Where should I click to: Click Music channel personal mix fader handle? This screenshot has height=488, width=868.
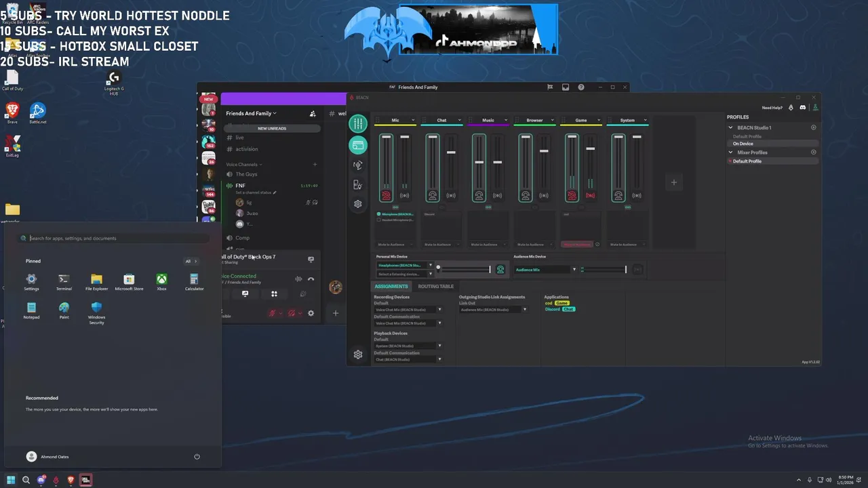click(x=479, y=162)
